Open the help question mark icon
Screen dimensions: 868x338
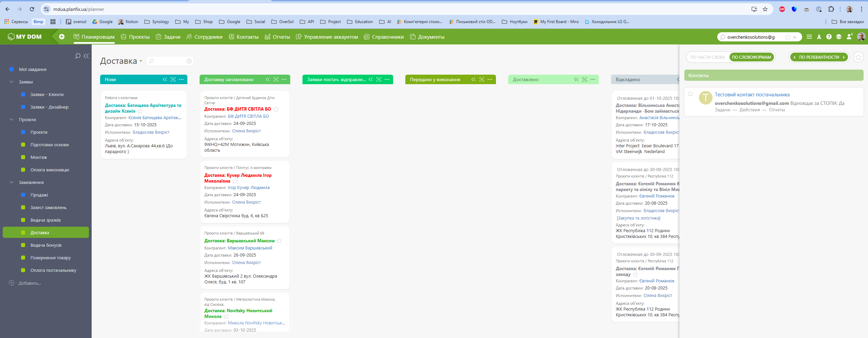pos(829,37)
